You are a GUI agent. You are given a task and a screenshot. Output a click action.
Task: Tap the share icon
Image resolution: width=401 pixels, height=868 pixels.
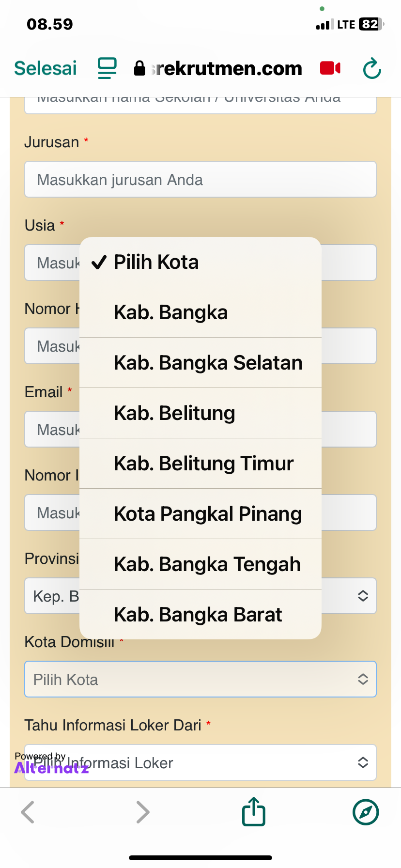coord(254,812)
